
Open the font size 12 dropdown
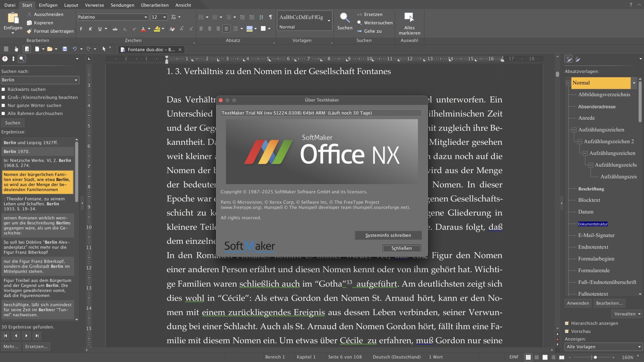[164, 17]
